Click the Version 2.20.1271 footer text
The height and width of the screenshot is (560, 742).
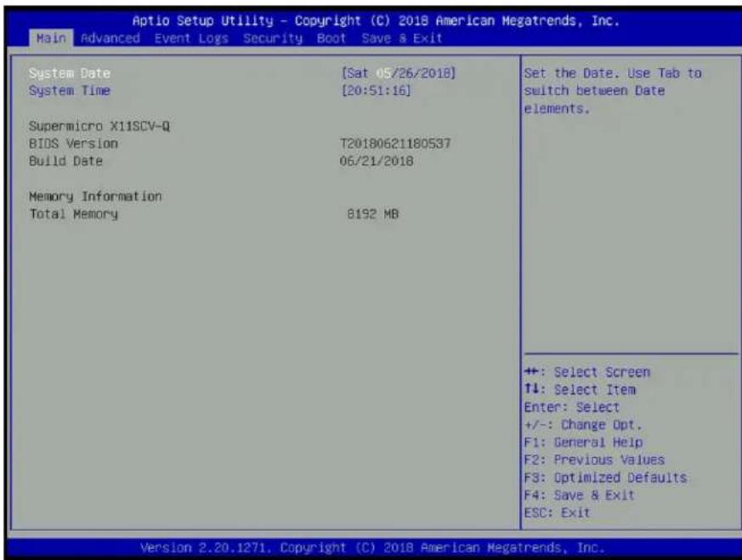click(373, 548)
